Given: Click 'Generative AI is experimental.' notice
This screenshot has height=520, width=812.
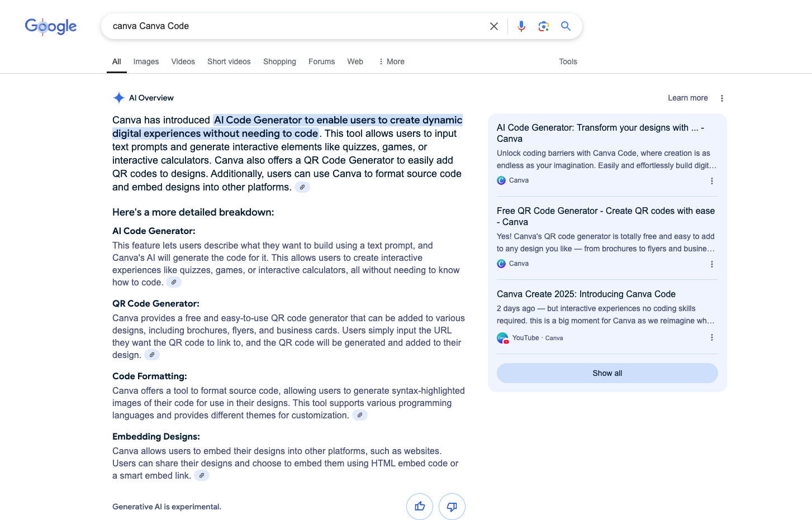Looking at the screenshot, I should [167, 507].
